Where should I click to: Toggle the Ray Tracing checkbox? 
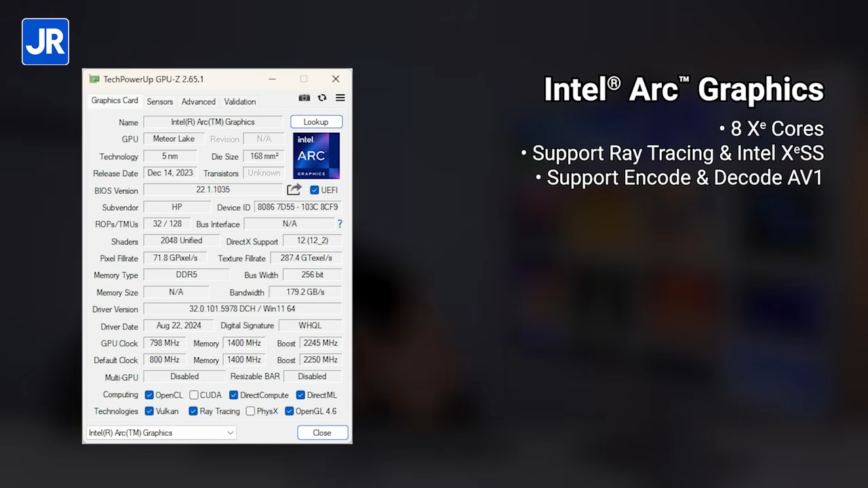pyautogui.click(x=193, y=411)
